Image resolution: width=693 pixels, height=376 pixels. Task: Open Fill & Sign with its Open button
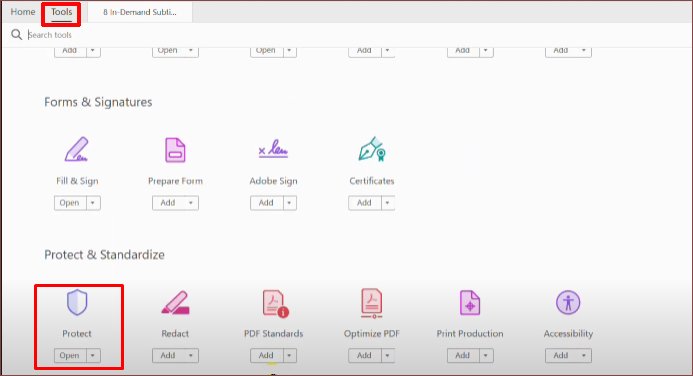(70, 203)
